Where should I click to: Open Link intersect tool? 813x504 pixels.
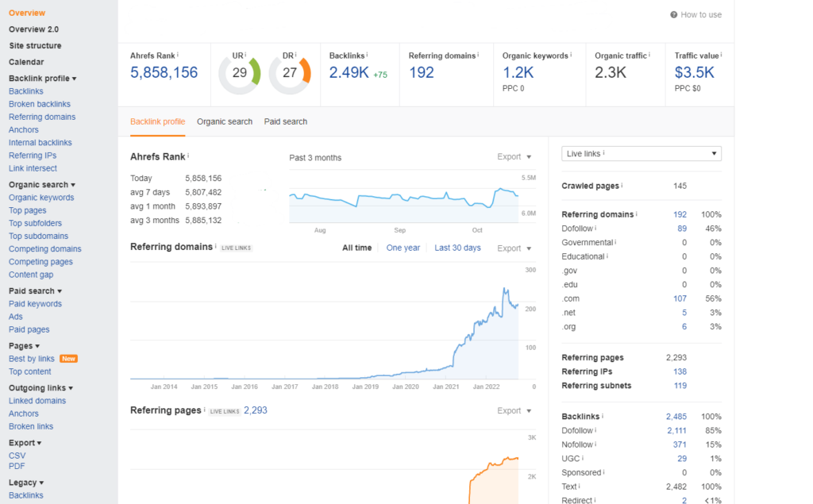(33, 168)
